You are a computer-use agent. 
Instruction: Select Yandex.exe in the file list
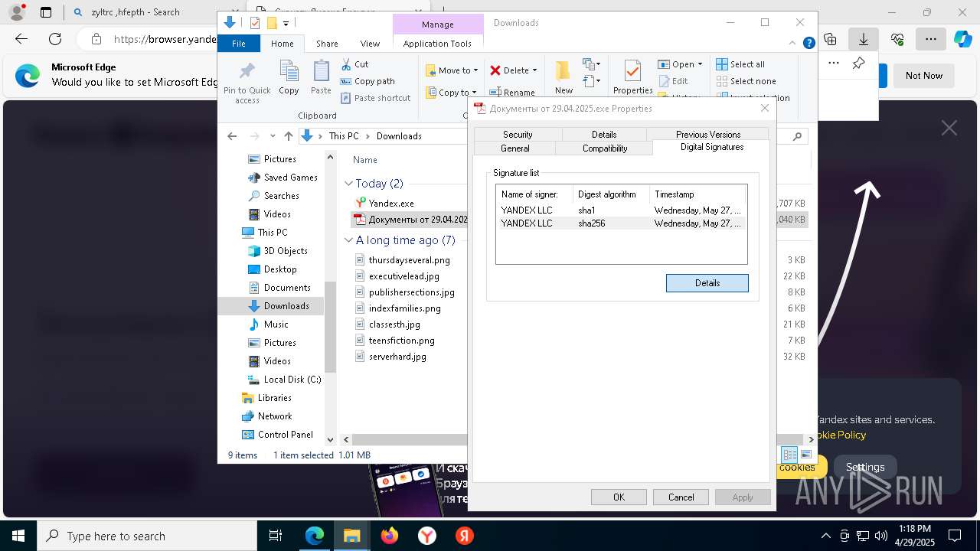[x=391, y=204]
